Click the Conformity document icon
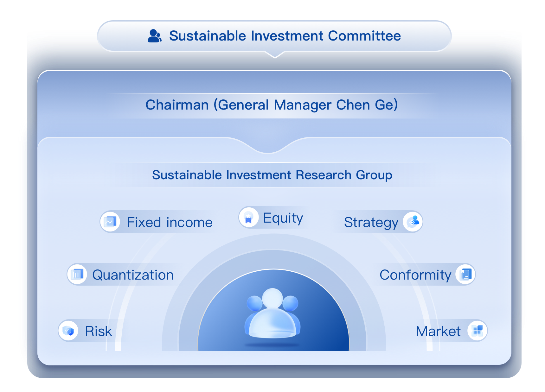This screenshot has height=392, width=545. pyautogui.click(x=465, y=274)
